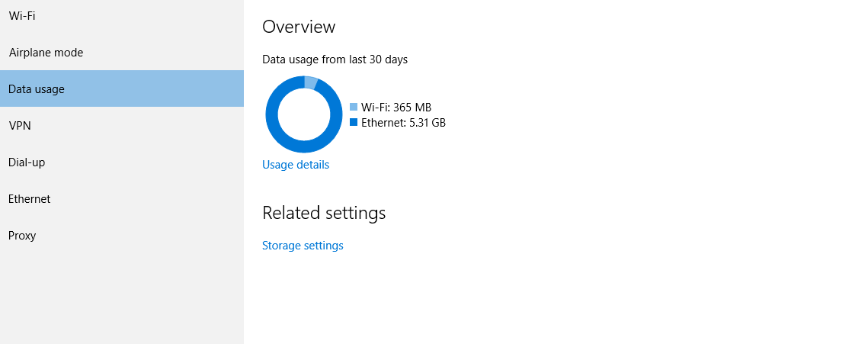The image size is (868, 344).
Task: Open the Usage details link
Action: (x=296, y=165)
